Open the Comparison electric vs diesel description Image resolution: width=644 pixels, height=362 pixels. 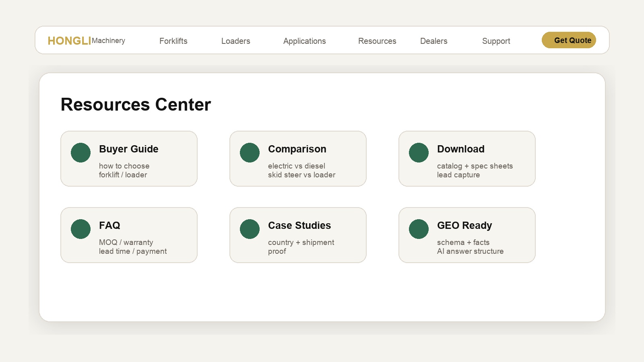(297, 166)
